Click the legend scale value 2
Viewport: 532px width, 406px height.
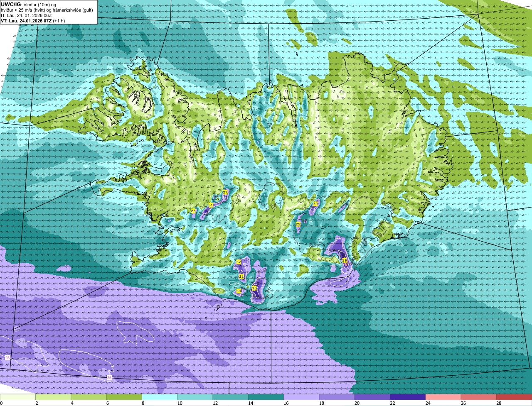(36, 403)
